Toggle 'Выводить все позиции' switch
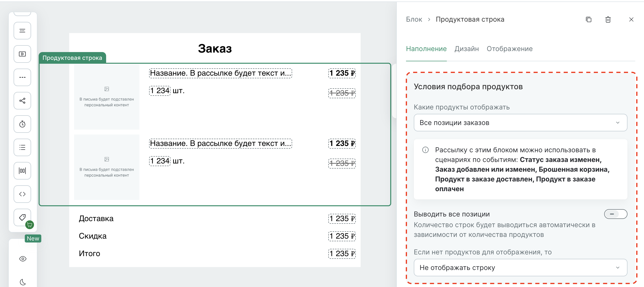644x287 pixels. point(616,214)
